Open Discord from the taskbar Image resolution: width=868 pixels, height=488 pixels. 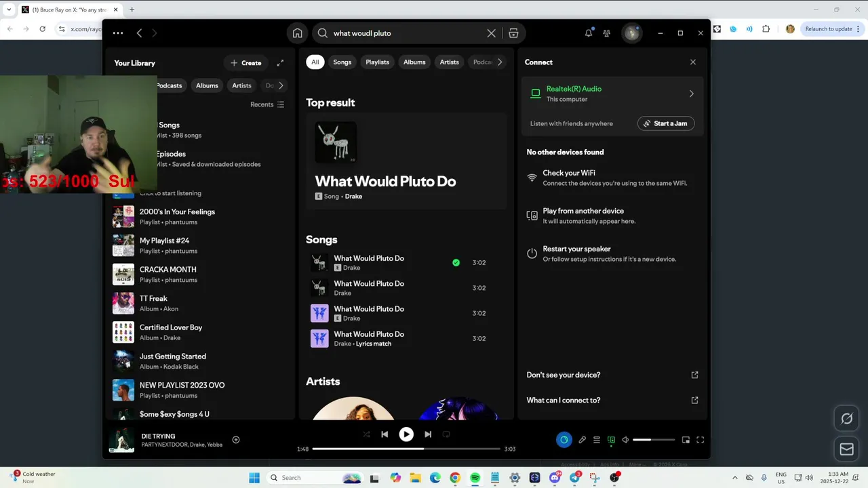[x=555, y=478]
